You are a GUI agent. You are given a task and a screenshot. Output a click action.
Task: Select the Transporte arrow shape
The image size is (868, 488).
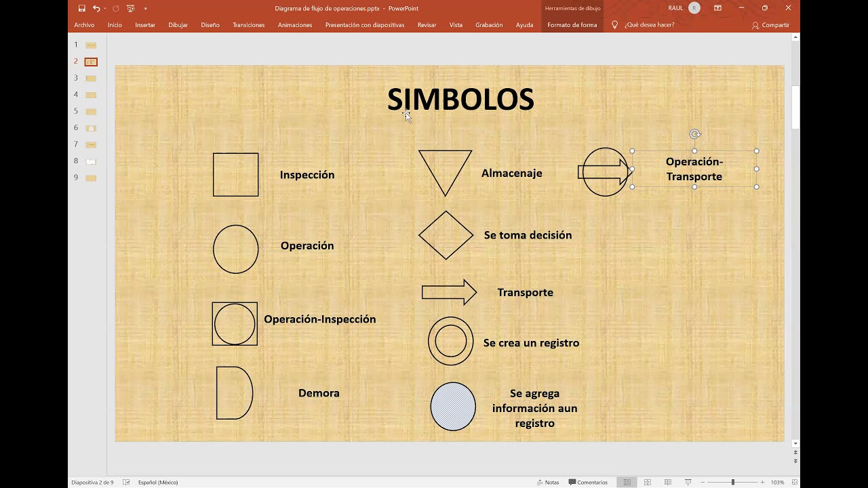[x=449, y=292]
